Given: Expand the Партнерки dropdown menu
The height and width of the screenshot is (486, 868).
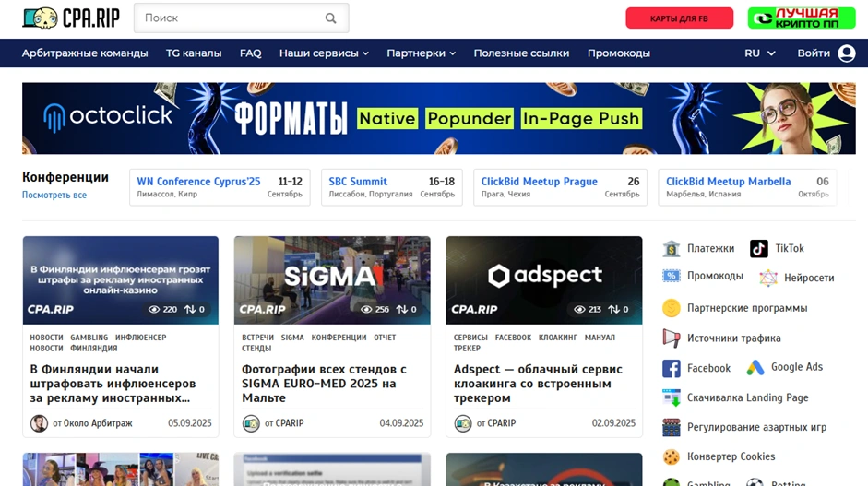Looking at the screenshot, I should click(x=421, y=53).
